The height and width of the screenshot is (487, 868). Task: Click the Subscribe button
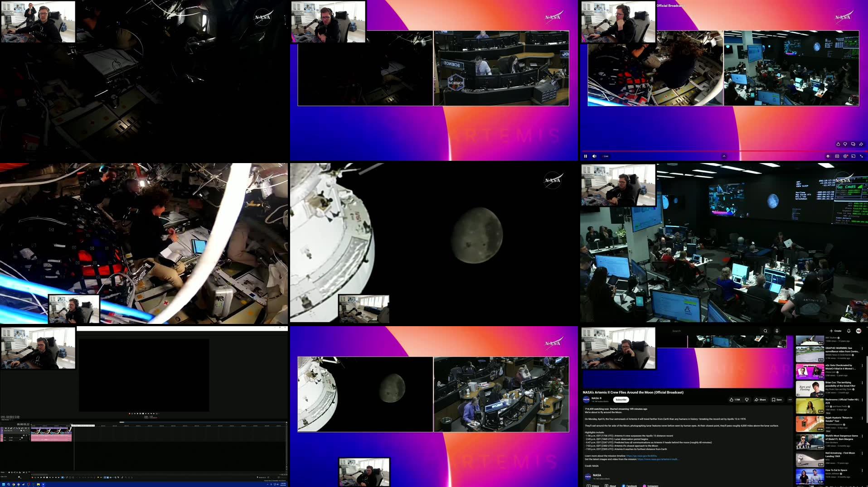[x=621, y=400]
